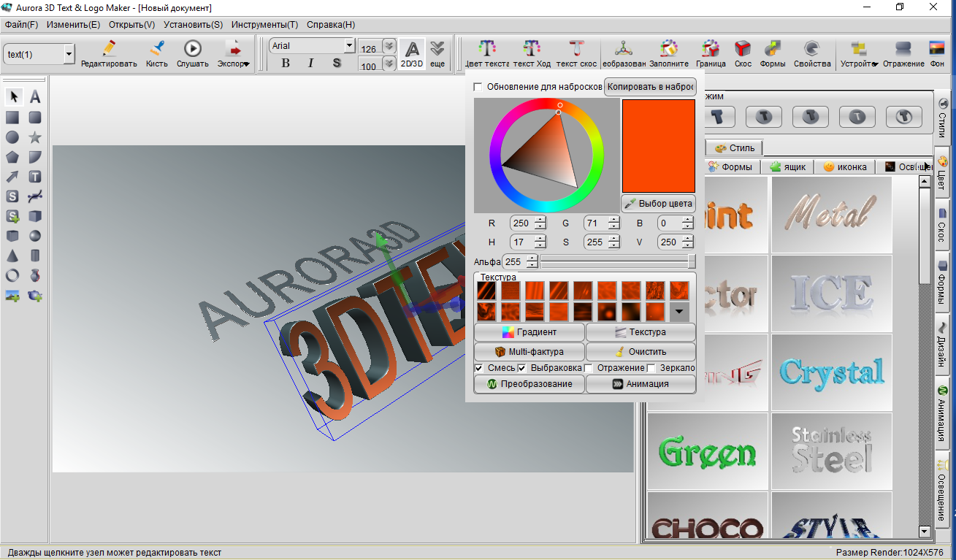Uncheck the Смесь checkbox

pos(478,368)
